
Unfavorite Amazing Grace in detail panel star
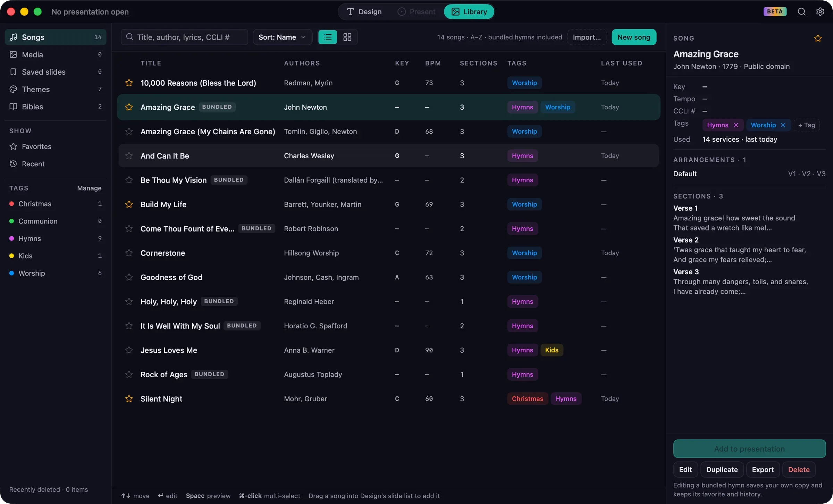[x=818, y=38]
